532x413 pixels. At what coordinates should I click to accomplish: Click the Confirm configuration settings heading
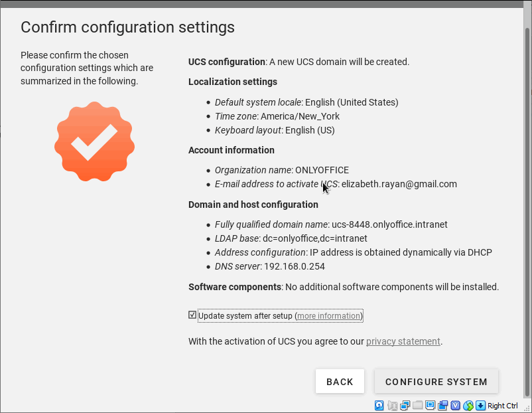pyautogui.click(x=128, y=27)
